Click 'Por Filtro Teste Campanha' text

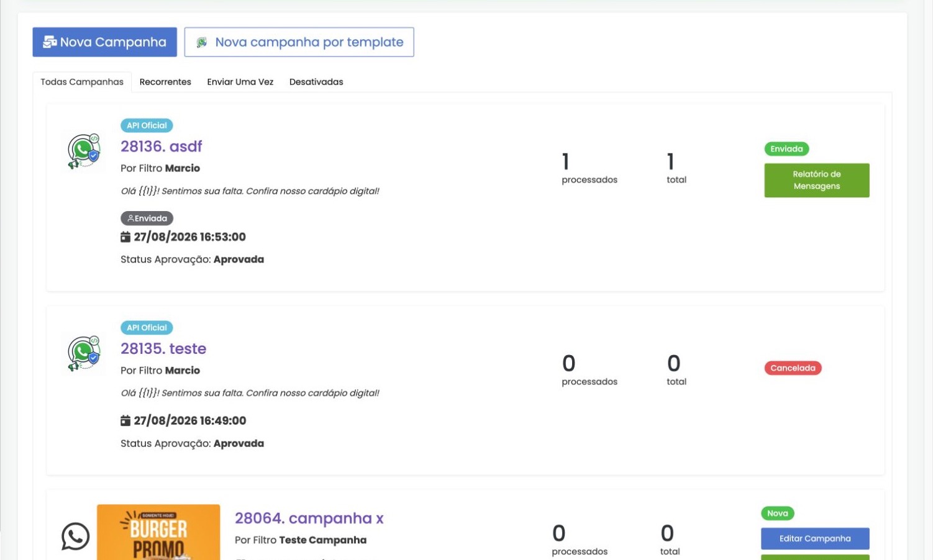(x=301, y=540)
